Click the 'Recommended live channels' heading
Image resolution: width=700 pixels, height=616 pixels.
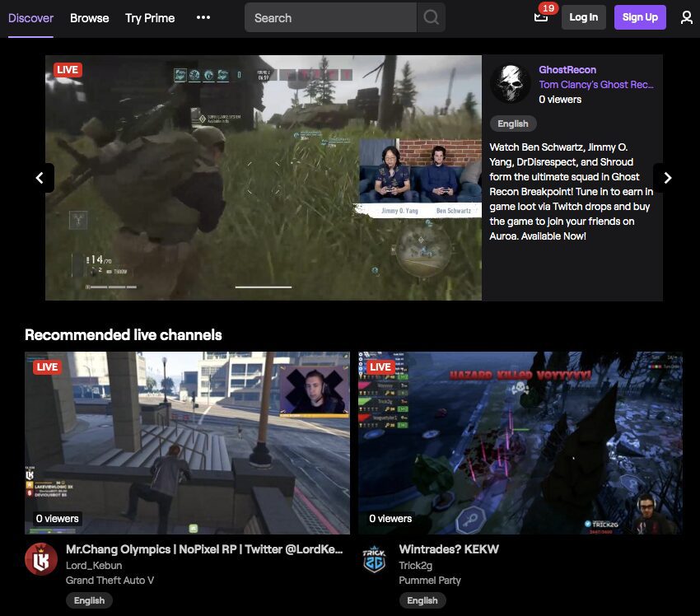(x=124, y=335)
